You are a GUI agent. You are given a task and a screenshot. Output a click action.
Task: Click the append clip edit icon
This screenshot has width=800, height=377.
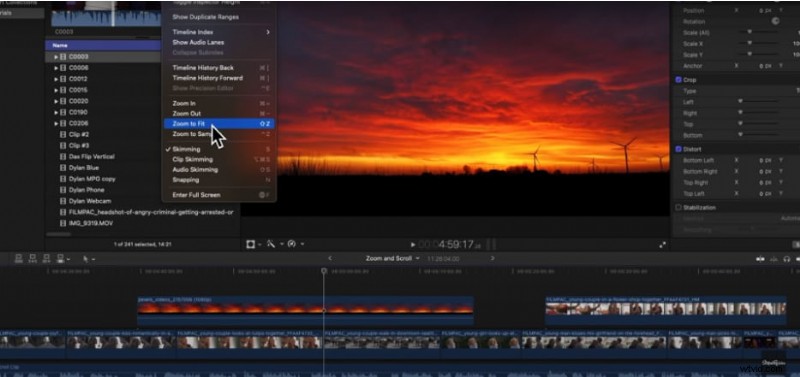(x=47, y=259)
